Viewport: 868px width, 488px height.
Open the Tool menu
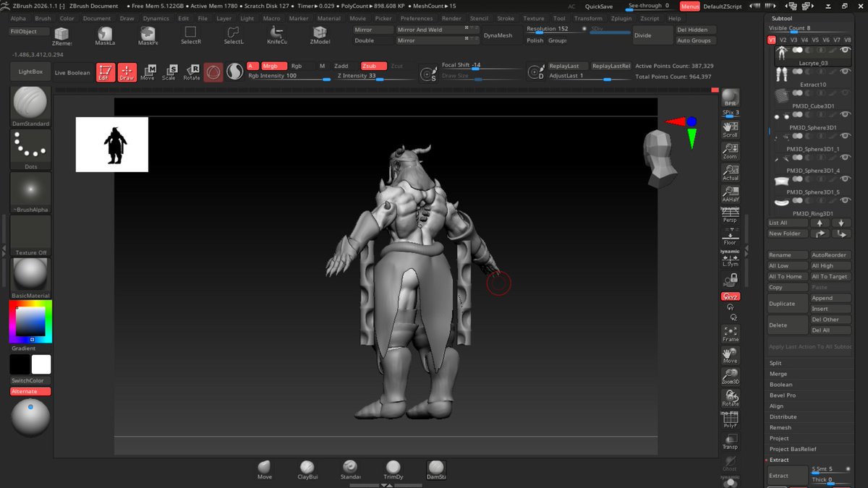click(x=559, y=18)
